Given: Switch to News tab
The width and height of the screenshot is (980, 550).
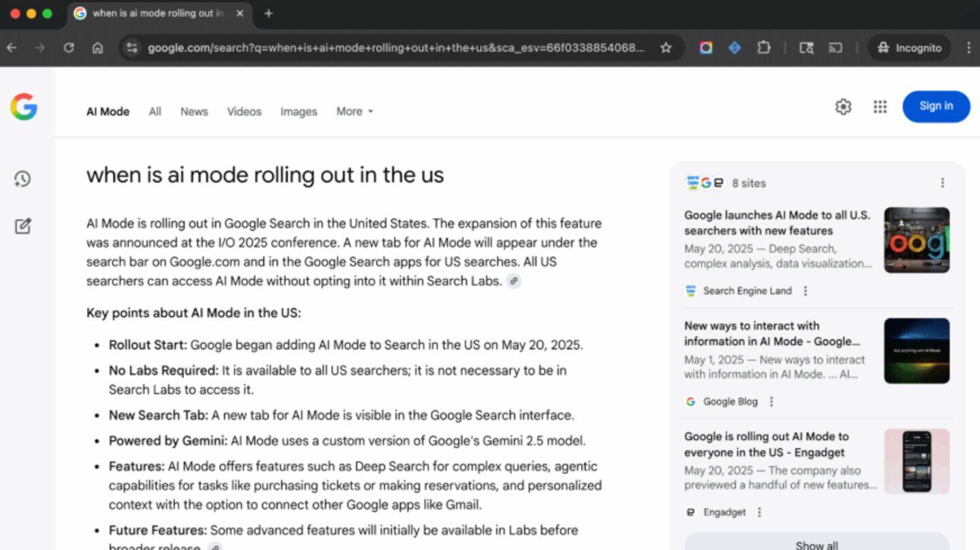Looking at the screenshot, I should pyautogui.click(x=194, y=112).
